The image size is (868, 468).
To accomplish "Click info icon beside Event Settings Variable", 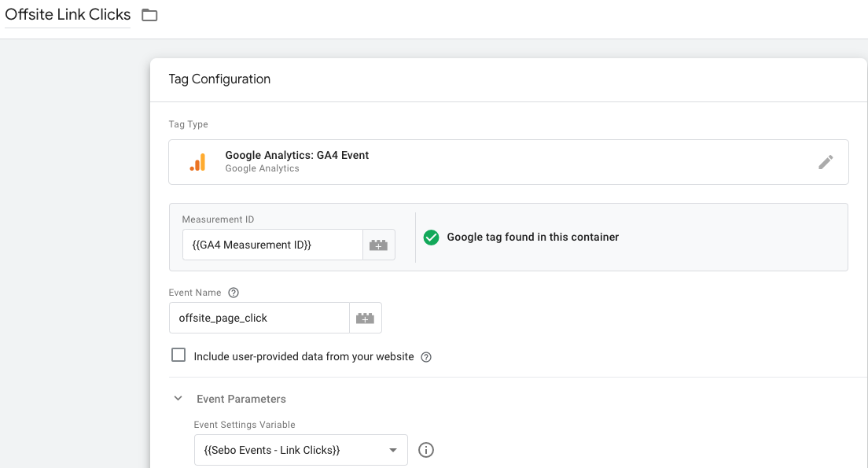I will point(425,450).
